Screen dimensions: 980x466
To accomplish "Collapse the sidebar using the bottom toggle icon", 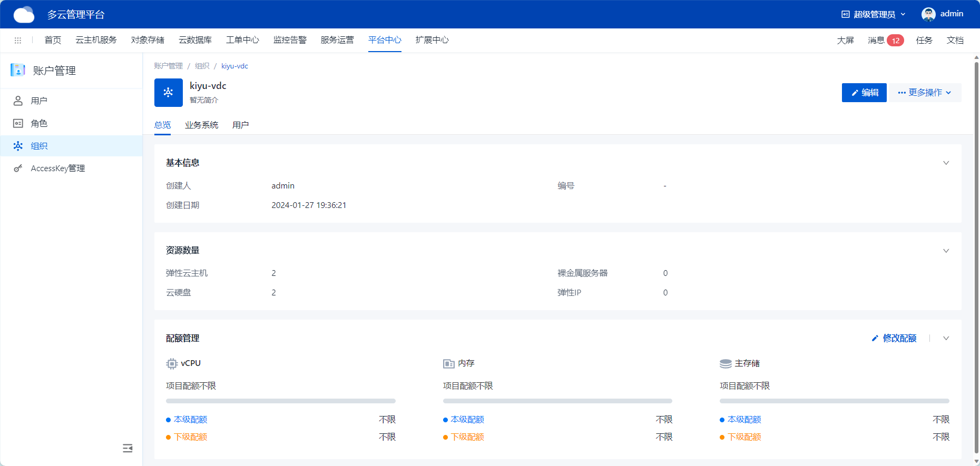I will (128, 448).
